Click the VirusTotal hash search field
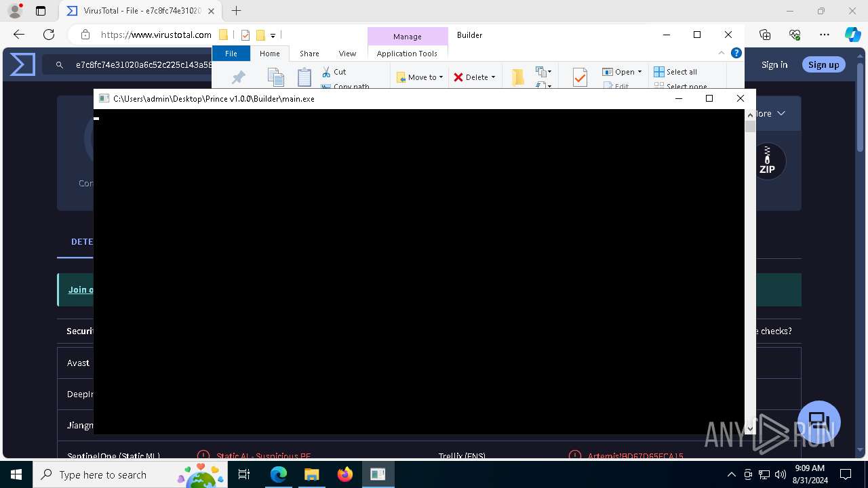Screen dimensions: 868x488 click(x=144, y=65)
